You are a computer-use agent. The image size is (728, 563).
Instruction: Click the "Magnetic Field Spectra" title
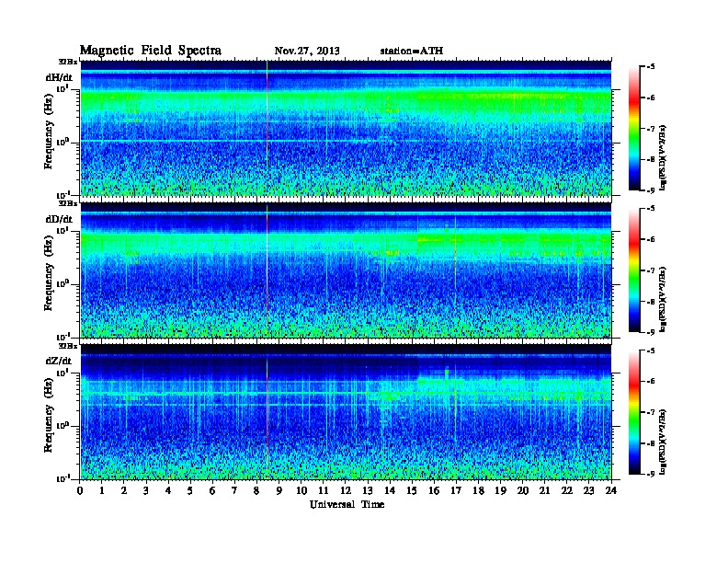[x=151, y=51]
